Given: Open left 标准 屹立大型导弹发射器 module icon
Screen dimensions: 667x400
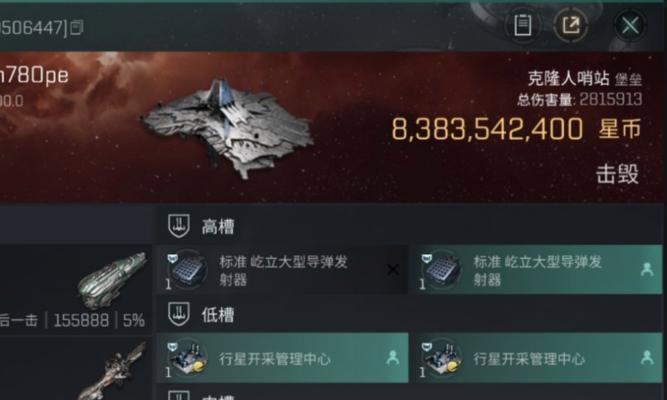Looking at the screenshot, I should coord(187,270).
